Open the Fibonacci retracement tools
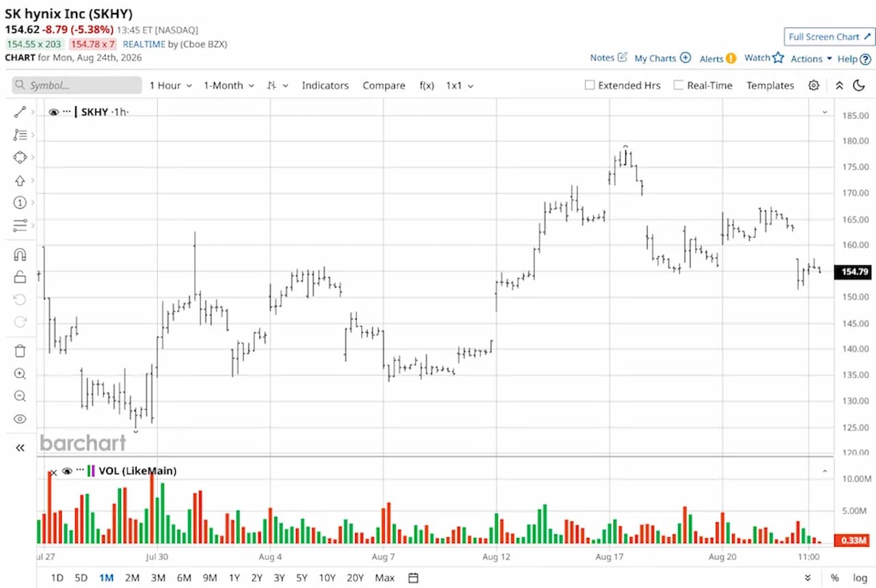876x588 pixels. tap(20, 135)
